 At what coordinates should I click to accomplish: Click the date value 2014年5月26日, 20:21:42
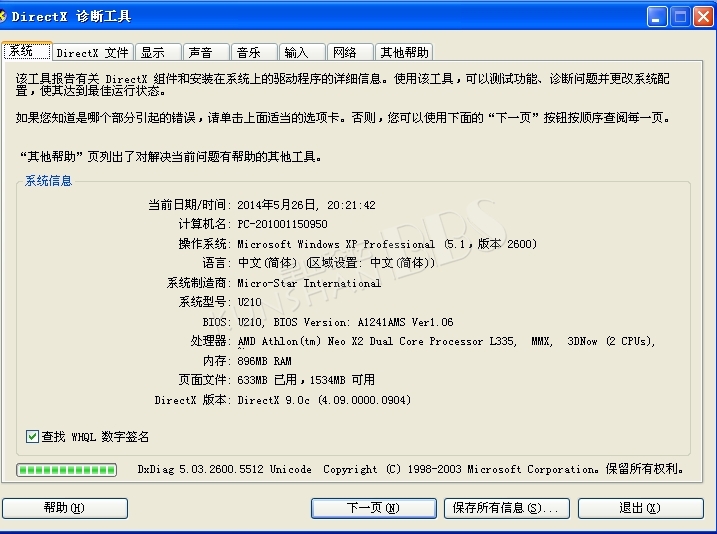point(306,205)
